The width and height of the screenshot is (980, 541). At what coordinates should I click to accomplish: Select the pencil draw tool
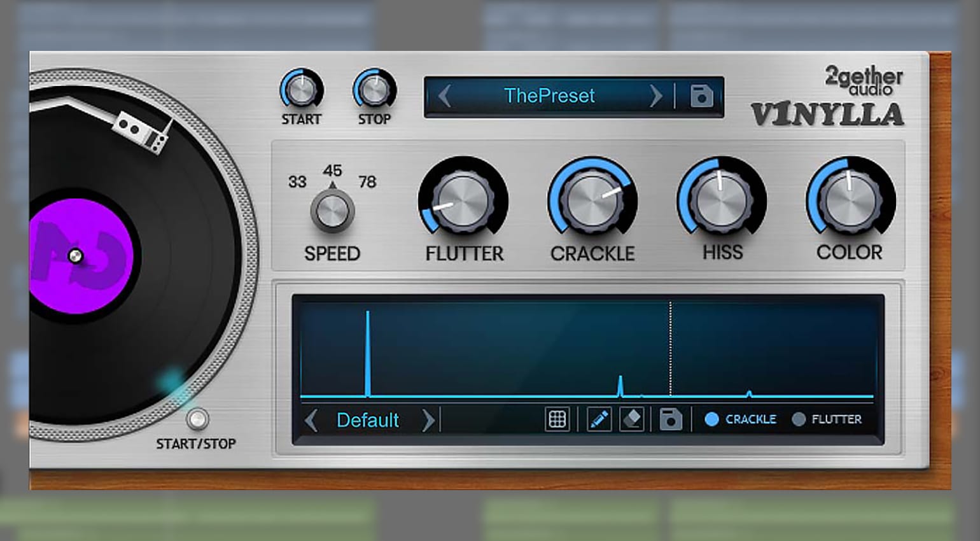pos(599,419)
